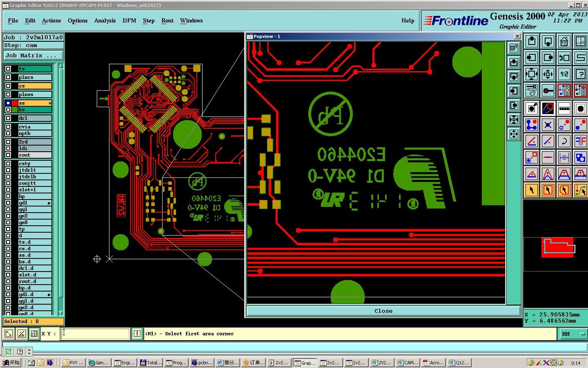
Task: Click Popview pan up side icon
Action: click(514, 62)
